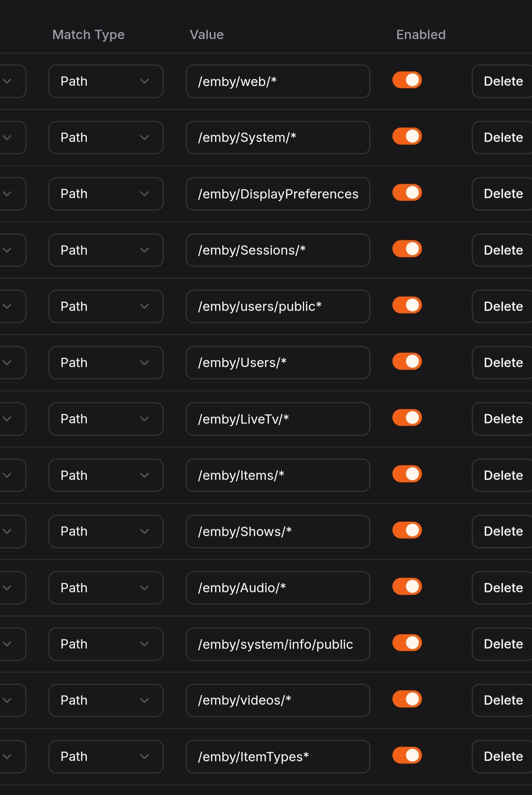Disable the /emby/ItemTypes* rule toggle

pyautogui.click(x=407, y=755)
